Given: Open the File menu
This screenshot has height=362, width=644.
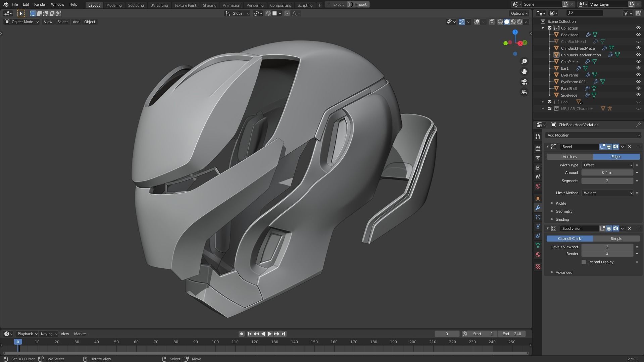Looking at the screenshot, I should (x=15, y=4).
